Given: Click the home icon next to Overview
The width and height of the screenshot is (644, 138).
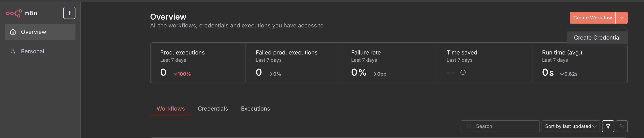Looking at the screenshot, I should tap(13, 32).
